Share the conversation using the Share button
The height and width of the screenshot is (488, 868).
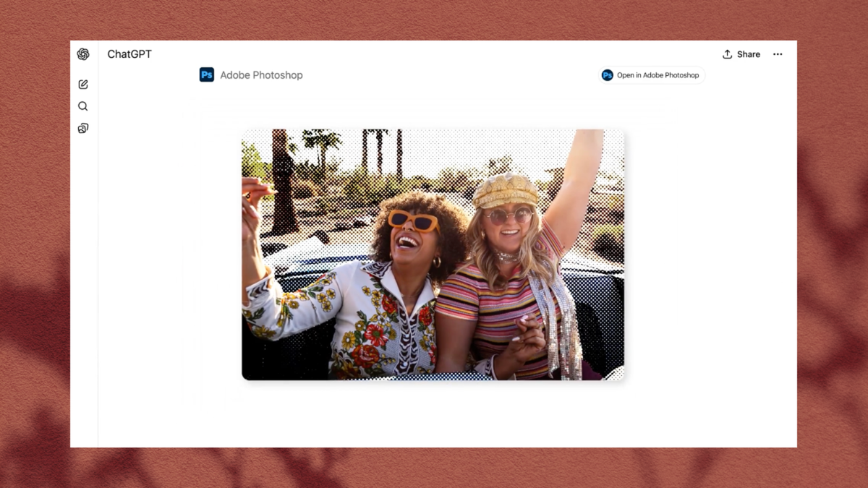pyautogui.click(x=741, y=53)
